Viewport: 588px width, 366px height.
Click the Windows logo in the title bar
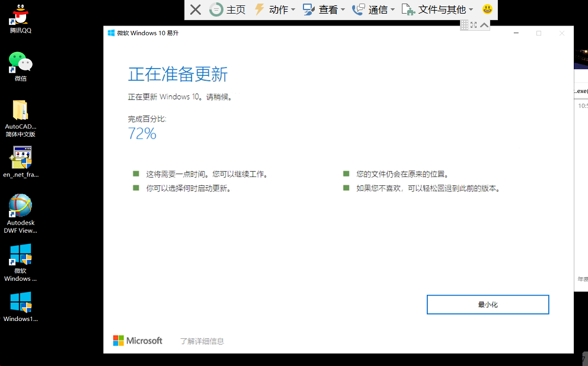[x=111, y=33]
